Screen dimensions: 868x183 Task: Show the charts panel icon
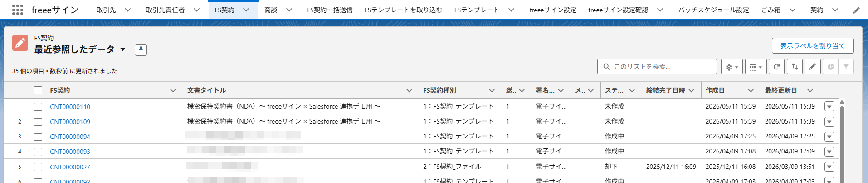click(x=830, y=67)
